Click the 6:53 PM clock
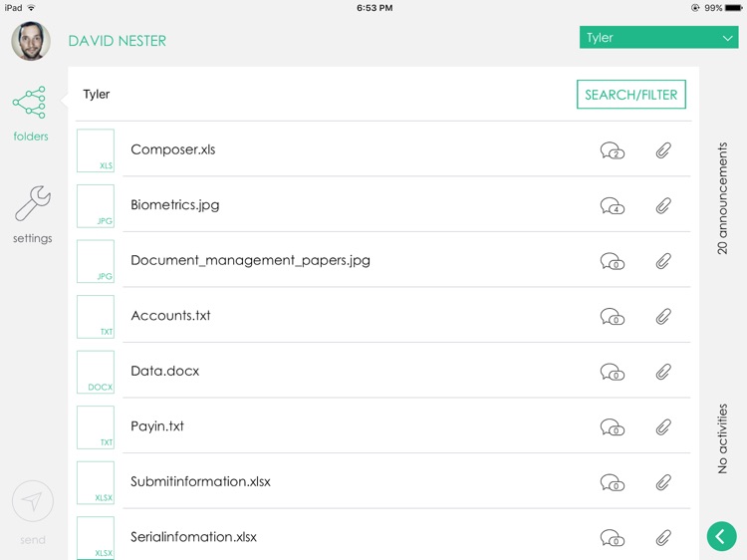The width and height of the screenshot is (747, 560). [x=374, y=8]
